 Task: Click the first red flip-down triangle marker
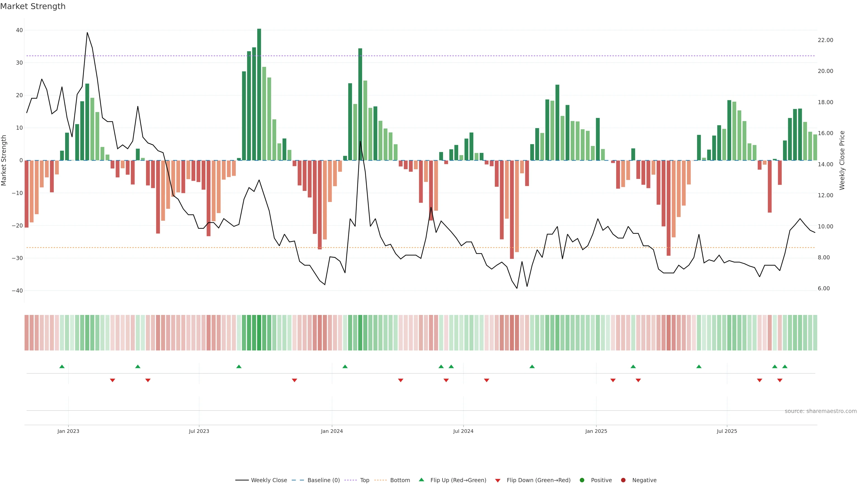pos(113,380)
